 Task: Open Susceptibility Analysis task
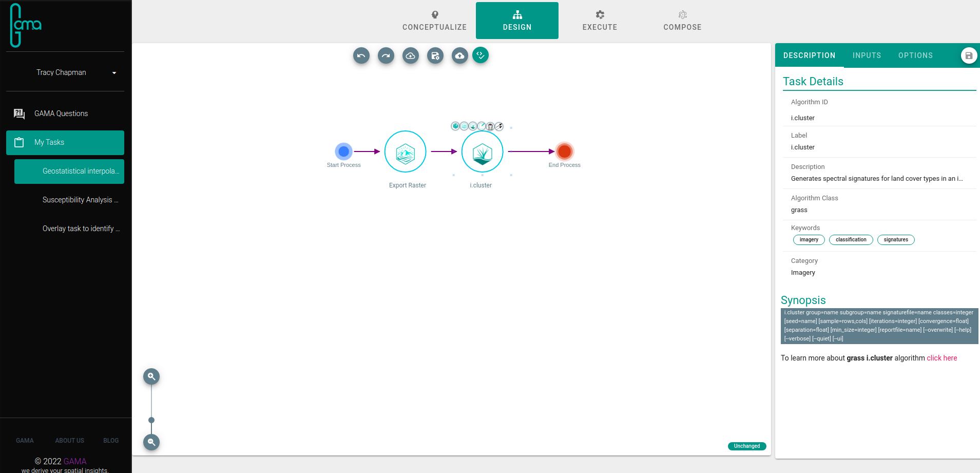click(x=80, y=200)
